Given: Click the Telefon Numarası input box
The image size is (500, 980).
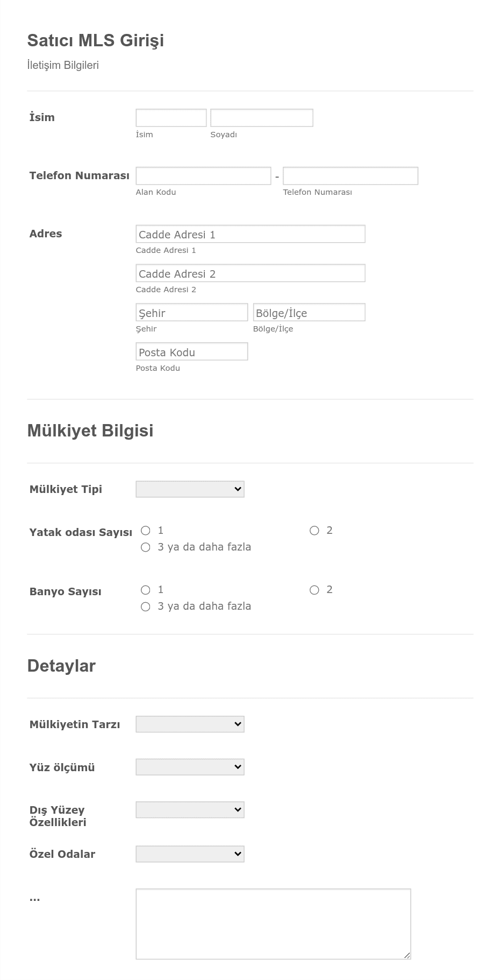Looking at the screenshot, I should (x=351, y=176).
